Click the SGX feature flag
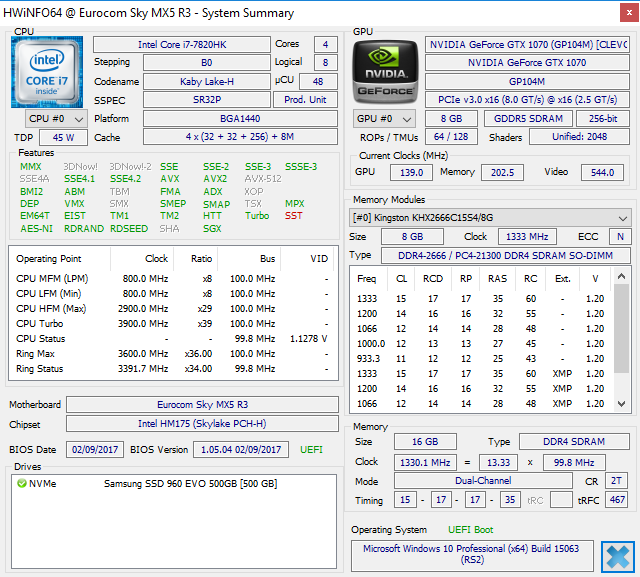The height and width of the screenshot is (577, 640). pos(212,229)
